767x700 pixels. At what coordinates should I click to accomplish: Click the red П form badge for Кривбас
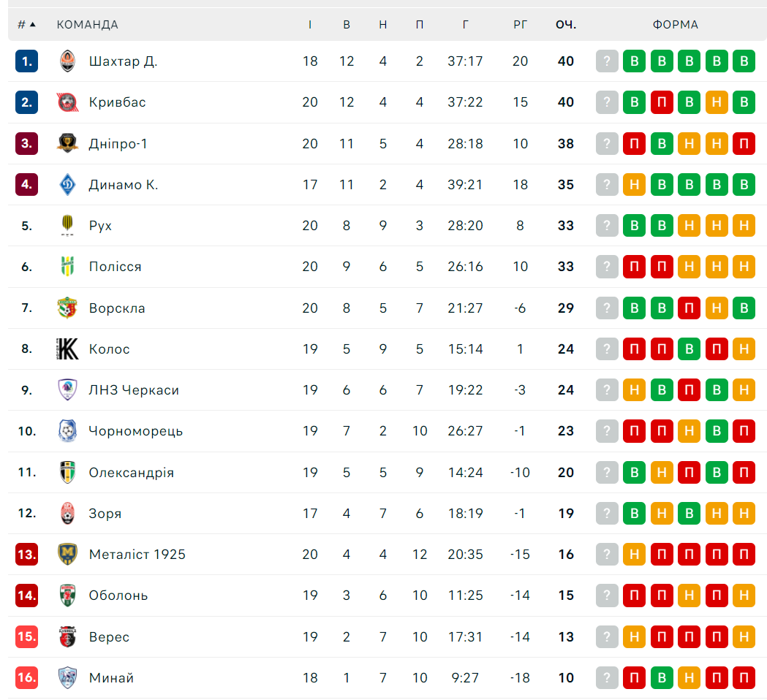(662, 102)
